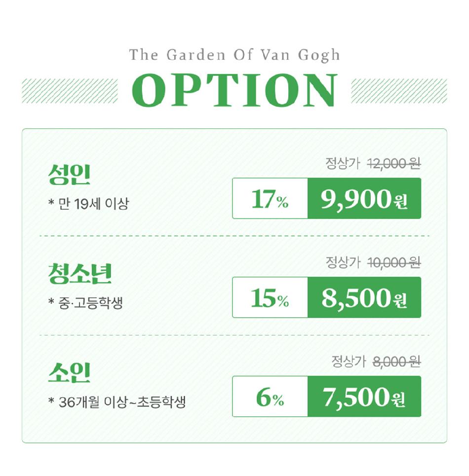Click the 7,500원 child price button
The height and width of the screenshot is (476, 469).
364,397
